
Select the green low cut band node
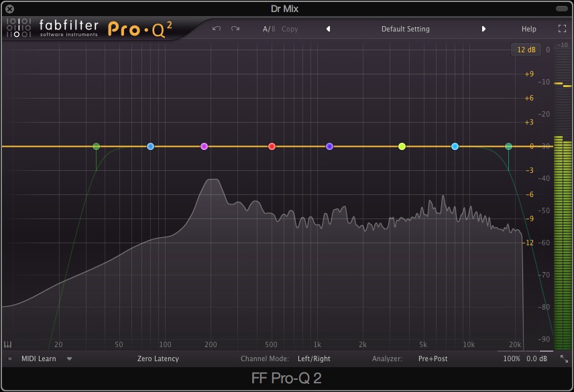(97, 146)
